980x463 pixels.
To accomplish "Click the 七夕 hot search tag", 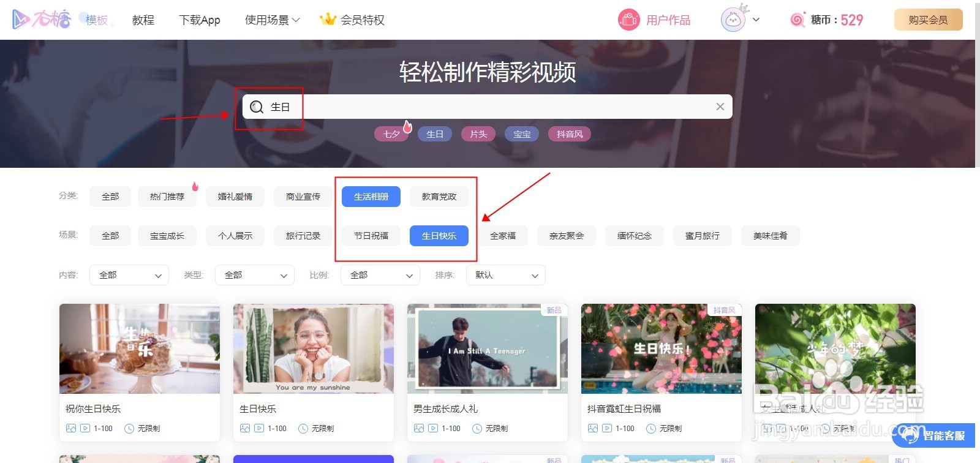I will point(391,134).
